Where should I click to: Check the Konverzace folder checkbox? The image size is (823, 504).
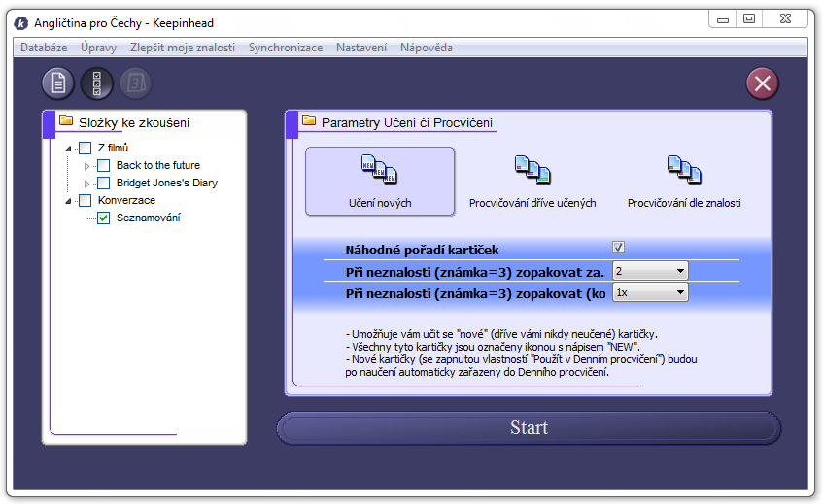coord(86,200)
